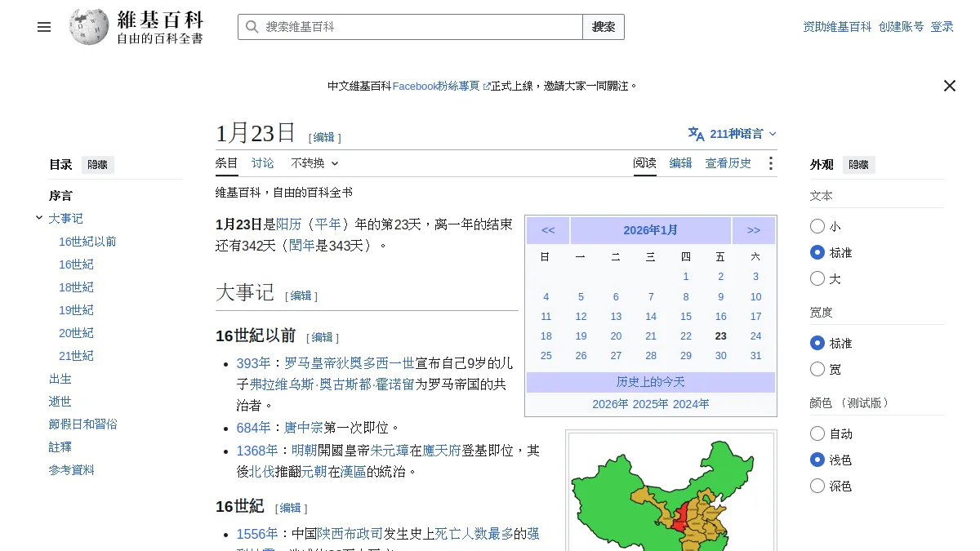Click the 2024年 link under calendar
Image resolution: width=980 pixels, height=551 pixels.
691,404
